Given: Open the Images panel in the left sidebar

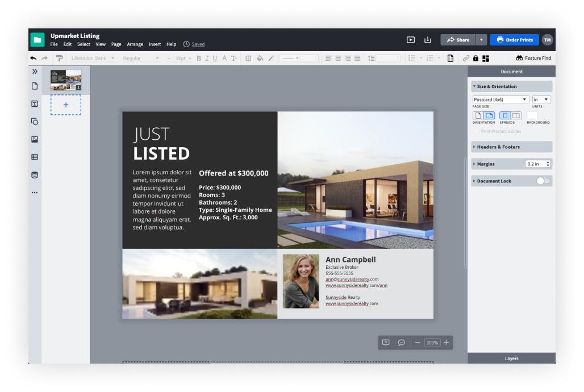Looking at the screenshot, I should [35, 139].
